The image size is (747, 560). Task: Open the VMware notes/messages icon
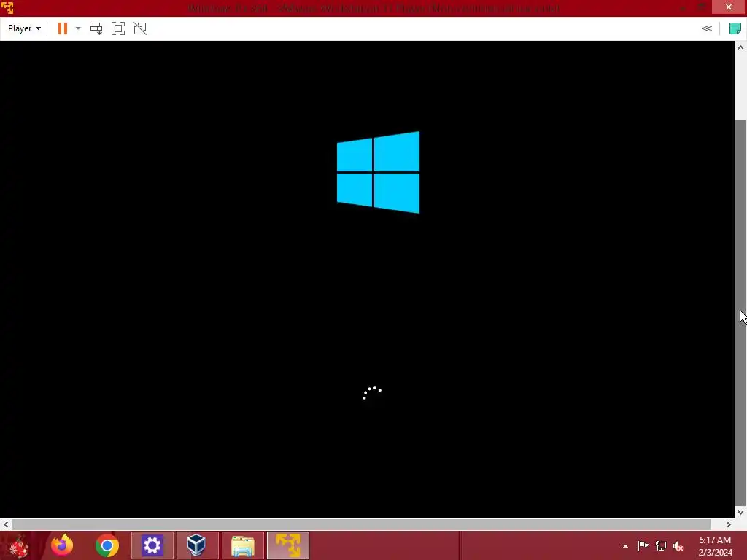coord(735,28)
